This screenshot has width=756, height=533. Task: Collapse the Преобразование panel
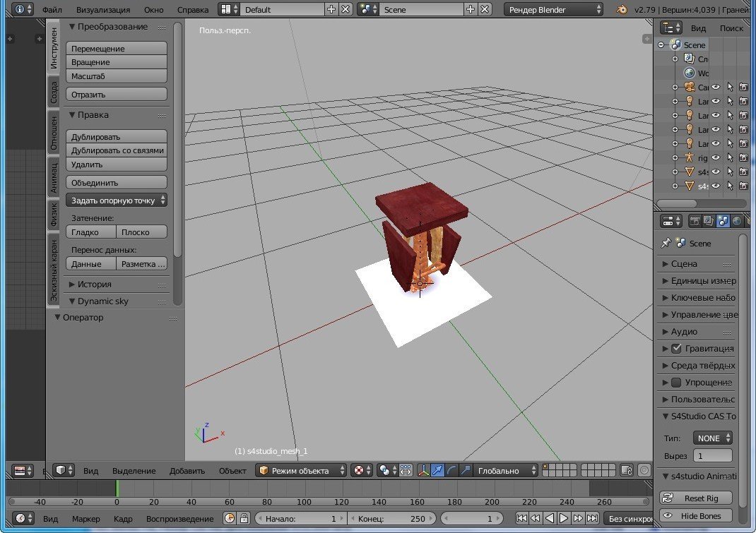108,27
